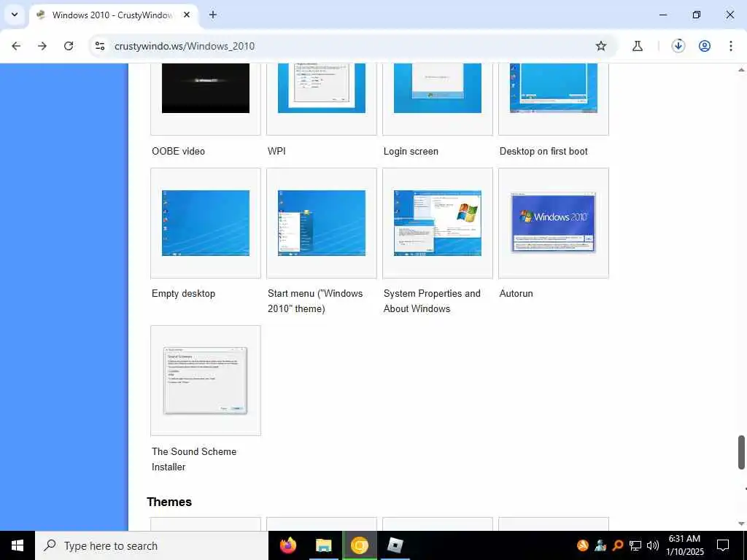The image size is (747, 560).
Task: Go back to the previous page
Action: [16, 46]
